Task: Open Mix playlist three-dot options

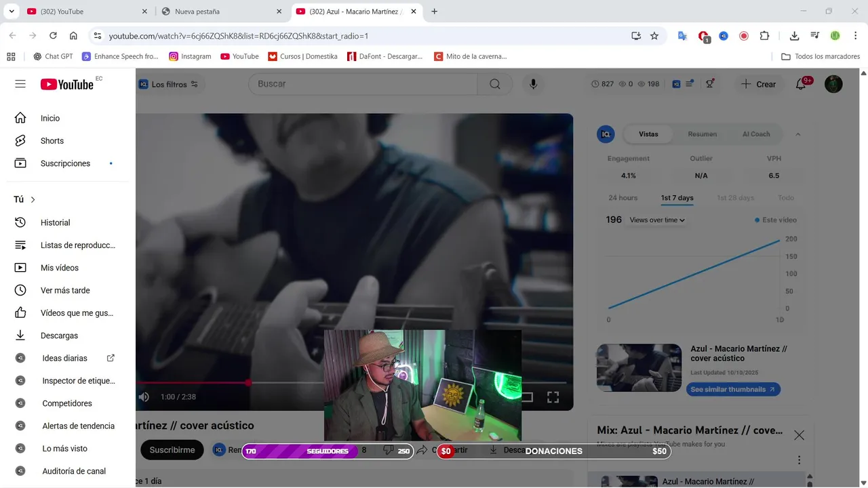Action: (800, 460)
